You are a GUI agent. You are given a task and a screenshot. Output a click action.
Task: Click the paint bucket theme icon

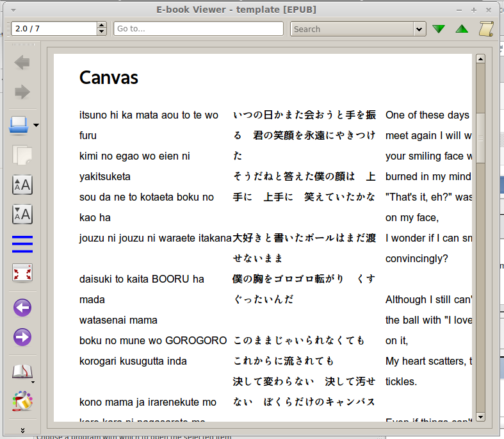tap(22, 401)
